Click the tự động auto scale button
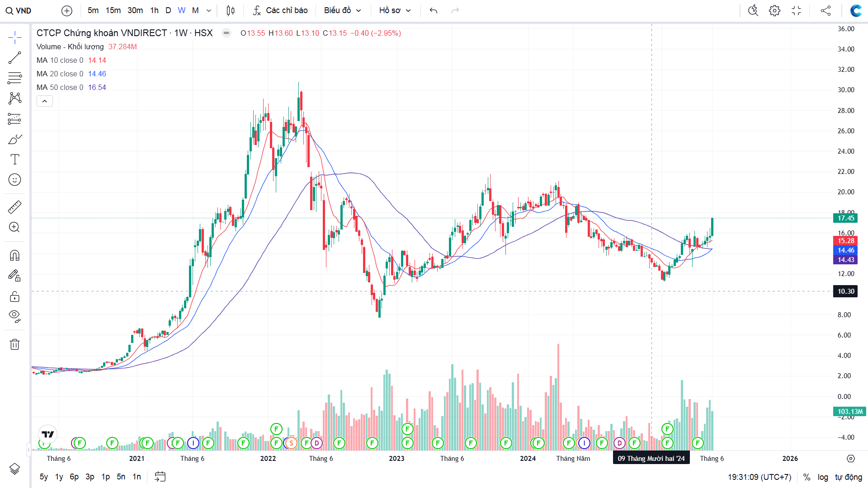Viewport: 868px width, 488px height. 848,477
